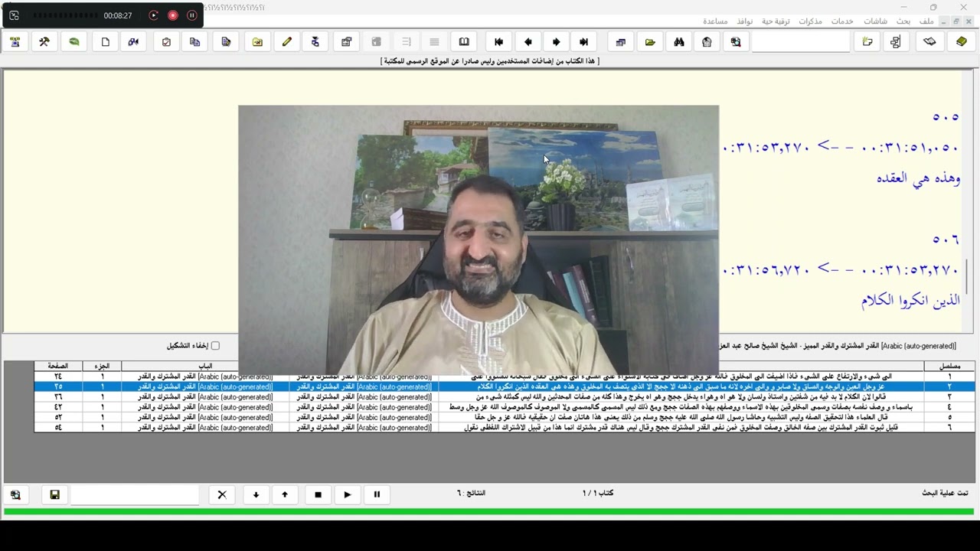Click the green closed book icon
The image size is (980, 551).
(x=962, y=42)
